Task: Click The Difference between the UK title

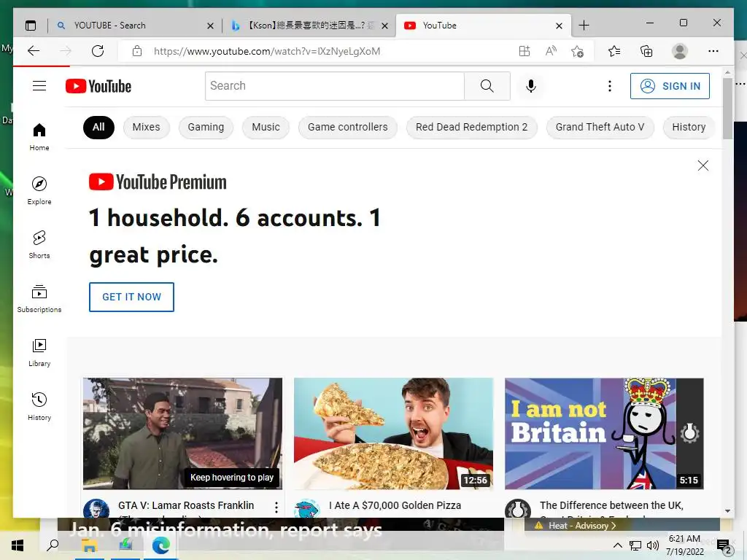Action: [x=612, y=505]
